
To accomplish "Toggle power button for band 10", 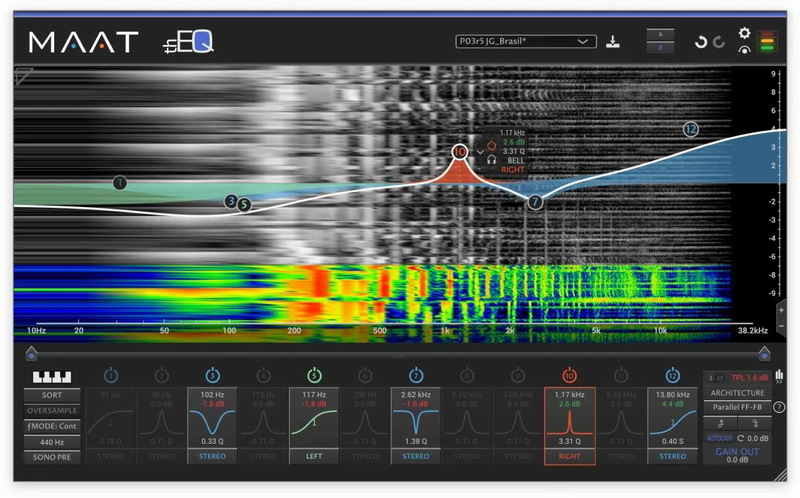I will coord(569,375).
